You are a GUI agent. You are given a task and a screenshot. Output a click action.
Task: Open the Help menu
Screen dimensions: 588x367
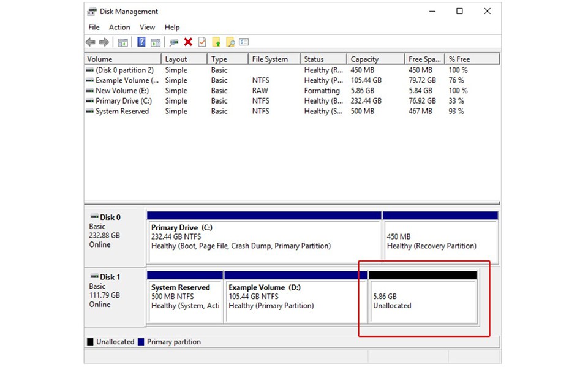(x=171, y=28)
